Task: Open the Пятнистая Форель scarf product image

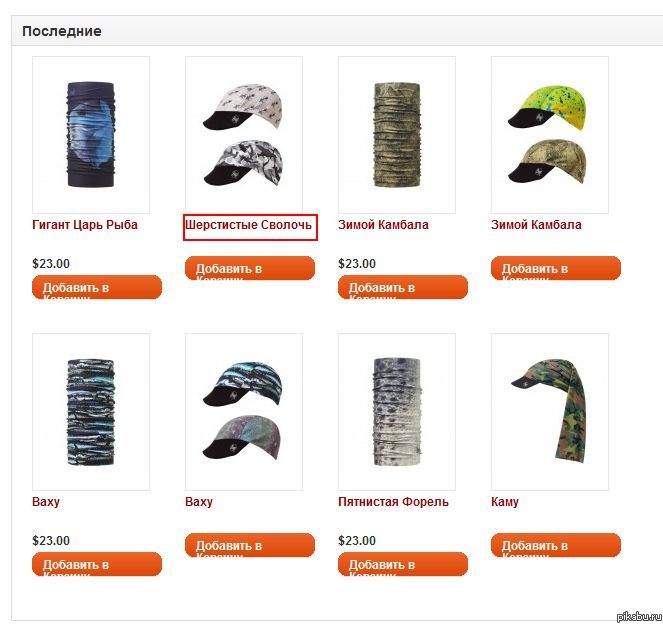Action: click(x=397, y=412)
